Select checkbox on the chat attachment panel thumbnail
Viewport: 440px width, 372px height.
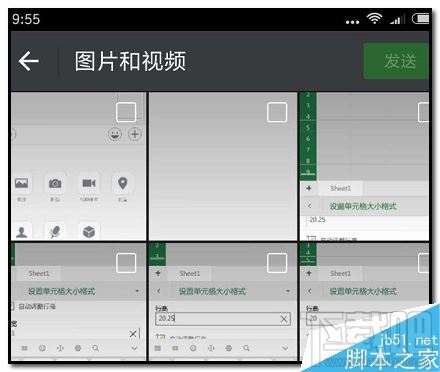tap(126, 112)
